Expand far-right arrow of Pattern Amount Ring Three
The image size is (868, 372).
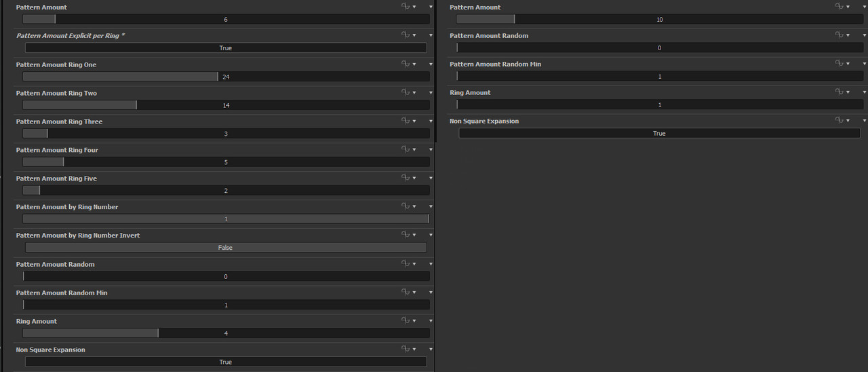click(431, 121)
